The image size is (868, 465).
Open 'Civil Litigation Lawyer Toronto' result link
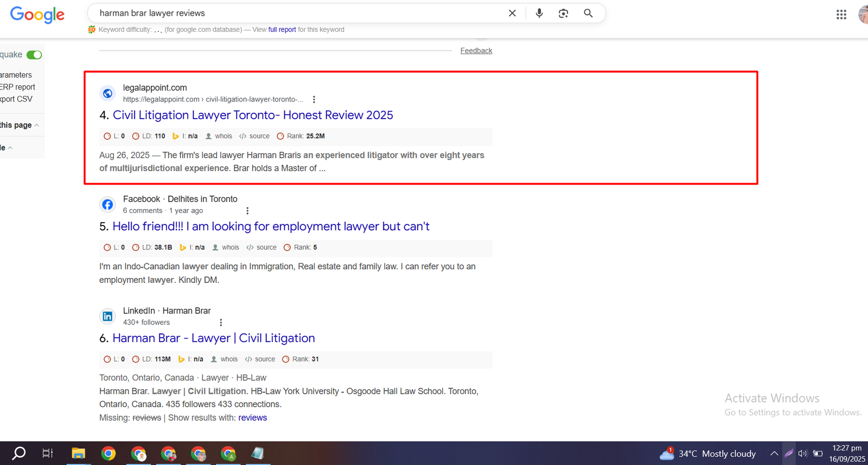point(252,115)
